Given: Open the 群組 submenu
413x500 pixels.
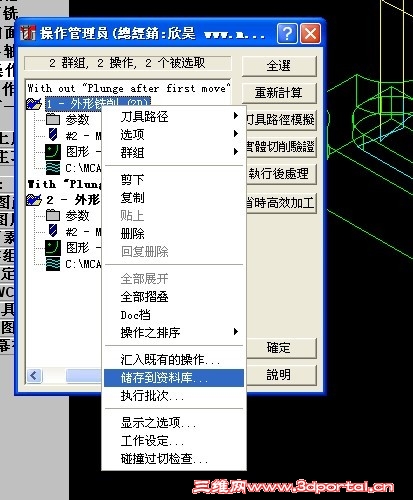Looking at the screenshot, I should point(175,152).
